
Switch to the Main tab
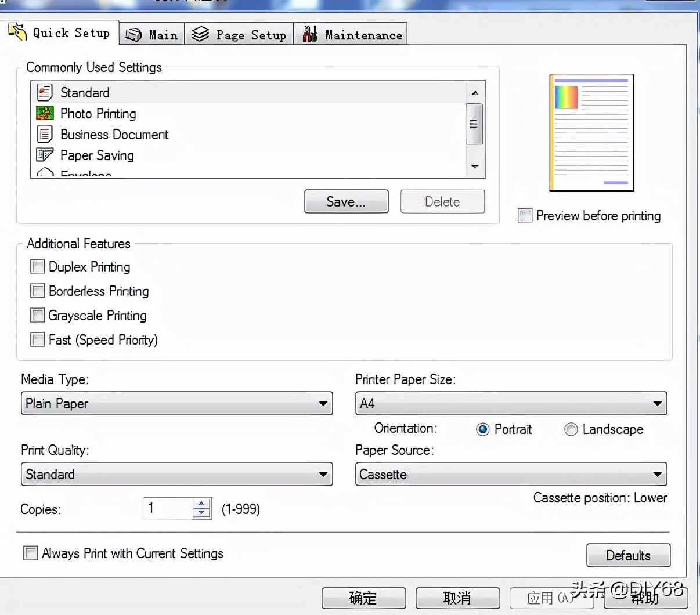pos(152,34)
